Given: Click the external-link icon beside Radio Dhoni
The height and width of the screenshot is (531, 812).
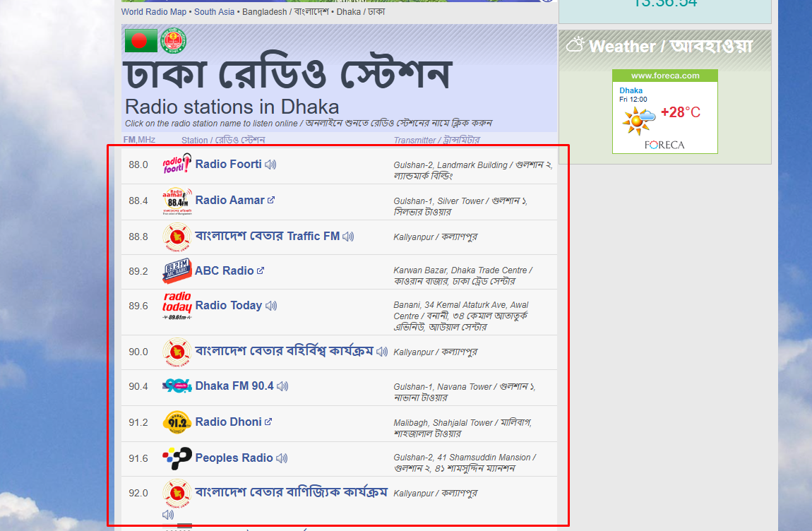Looking at the screenshot, I should click(267, 421).
